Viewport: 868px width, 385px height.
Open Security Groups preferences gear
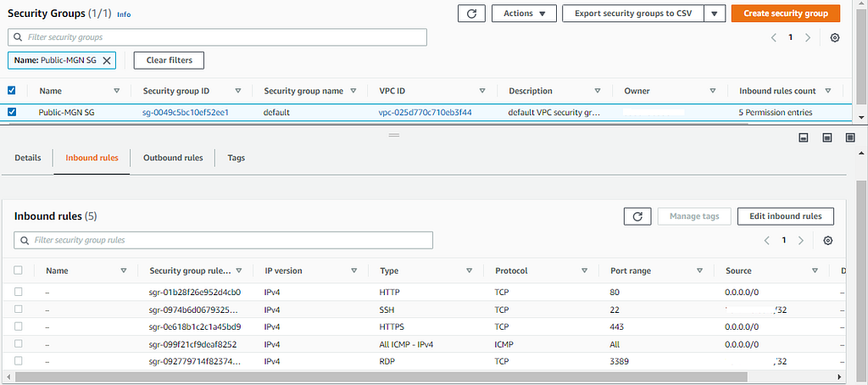pyautogui.click(x=835, y=37)
